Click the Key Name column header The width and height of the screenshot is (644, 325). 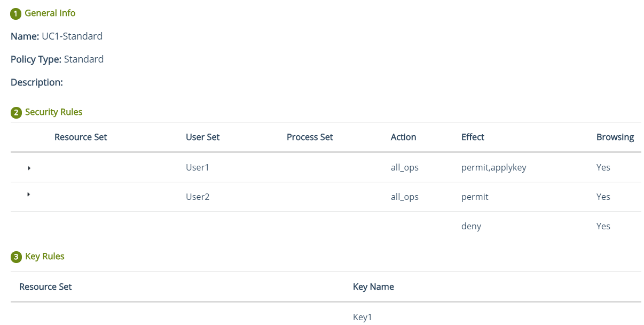tap(373, 287)
